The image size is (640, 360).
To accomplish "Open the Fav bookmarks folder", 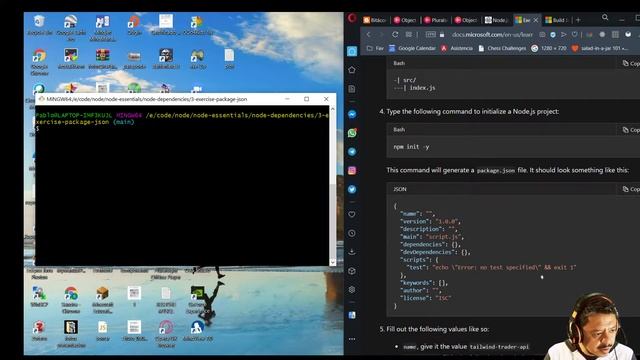I will [375, 48].
